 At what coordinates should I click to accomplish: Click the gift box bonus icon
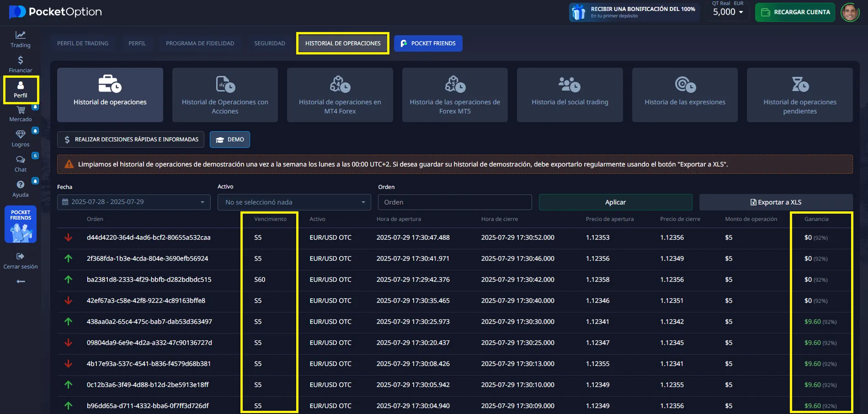579,12
